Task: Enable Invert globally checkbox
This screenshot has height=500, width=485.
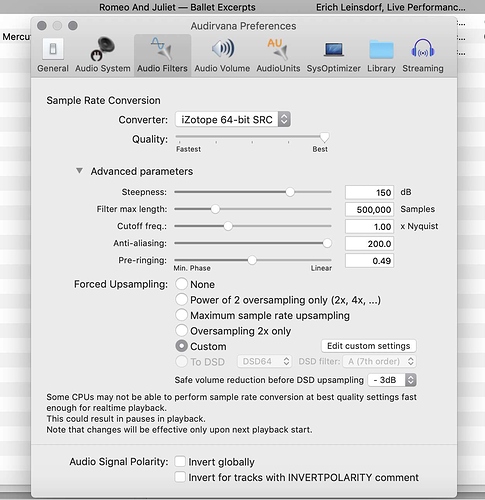Action: (180, 462)
